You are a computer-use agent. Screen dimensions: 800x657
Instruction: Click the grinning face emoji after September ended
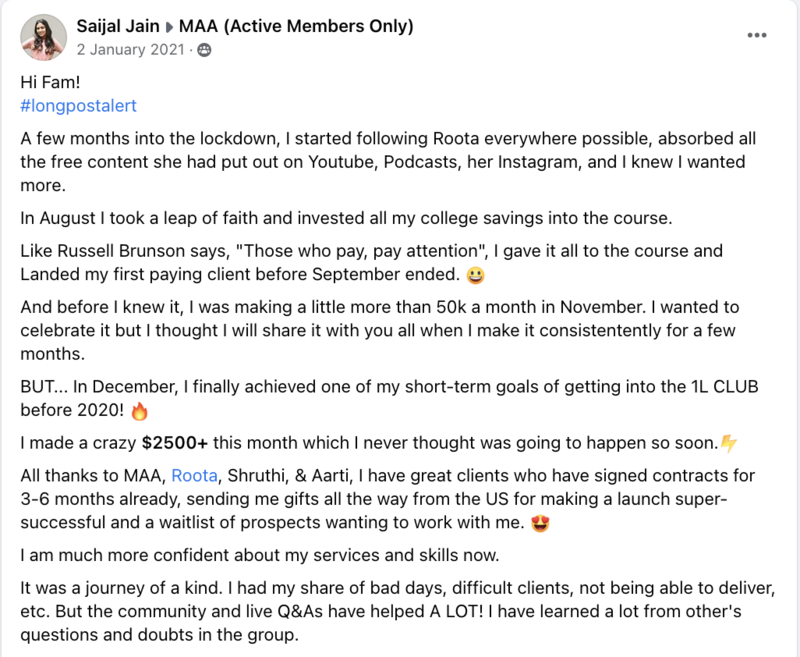(476, 275)
